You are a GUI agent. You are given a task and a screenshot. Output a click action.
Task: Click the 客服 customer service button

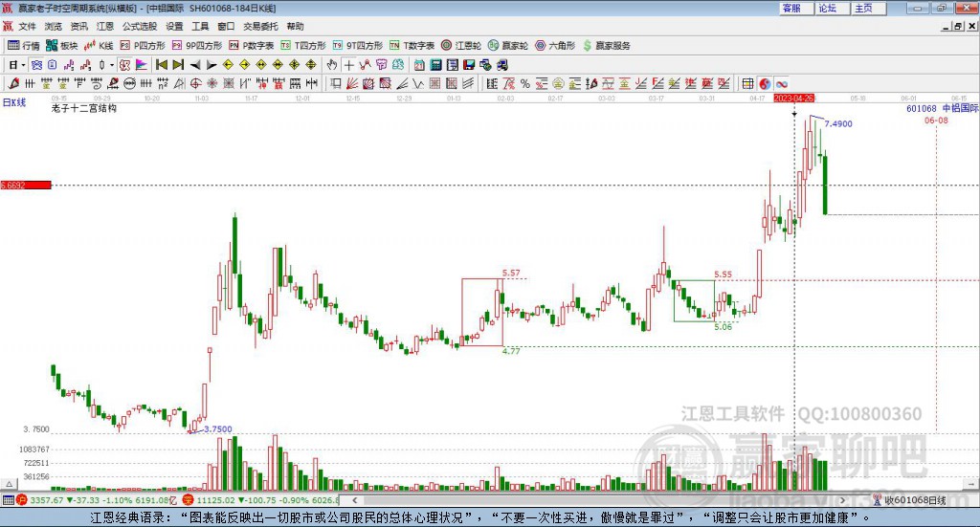pyautogui.click(x=796, y=8)
